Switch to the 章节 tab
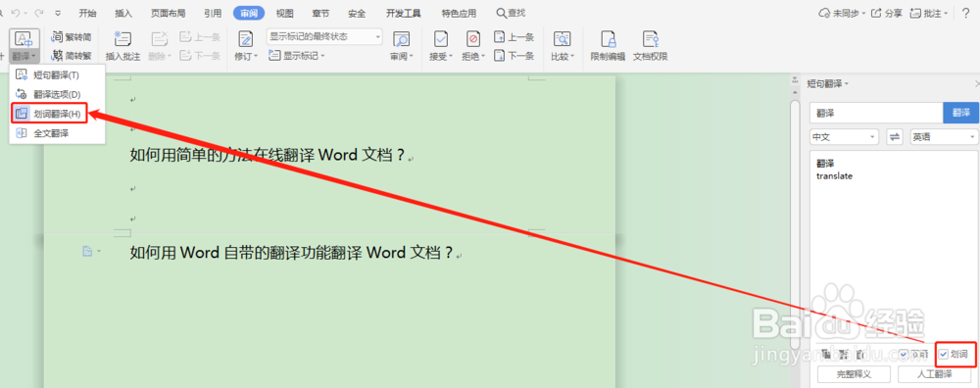Image resolution: width=980 pixels, height=388 pixels. [x=320, y=13]
